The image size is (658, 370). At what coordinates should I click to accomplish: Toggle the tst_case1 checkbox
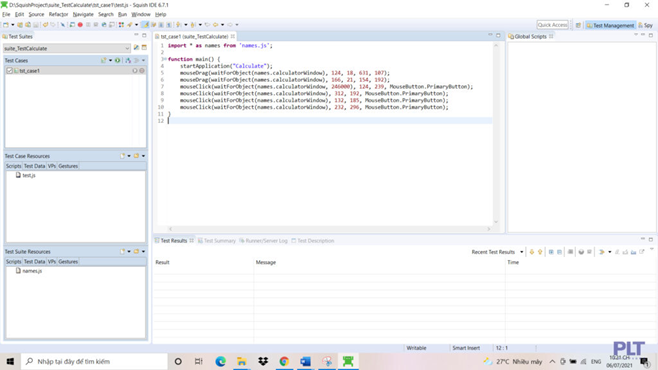tap(9, 70)
